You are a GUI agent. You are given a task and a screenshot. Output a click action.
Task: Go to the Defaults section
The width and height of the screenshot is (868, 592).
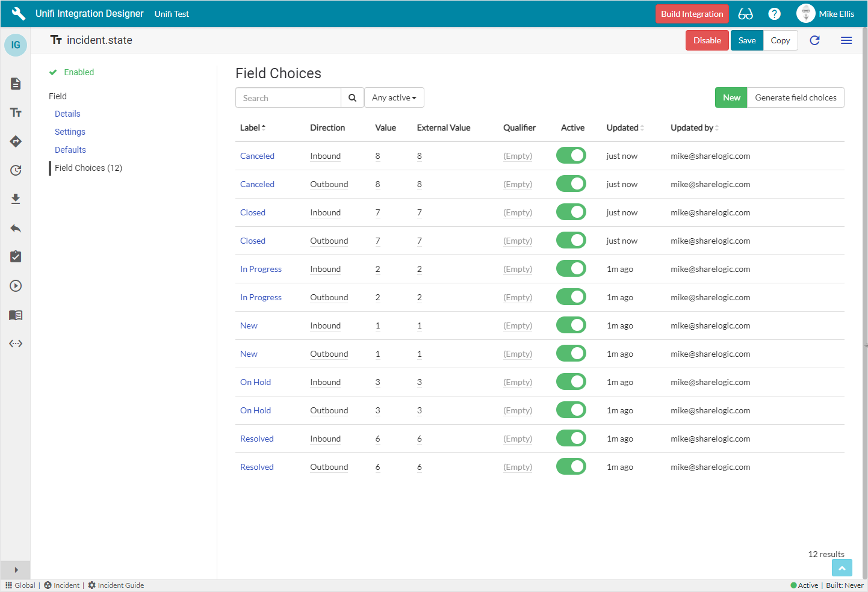pyautogui.click(x=70, y=150)
